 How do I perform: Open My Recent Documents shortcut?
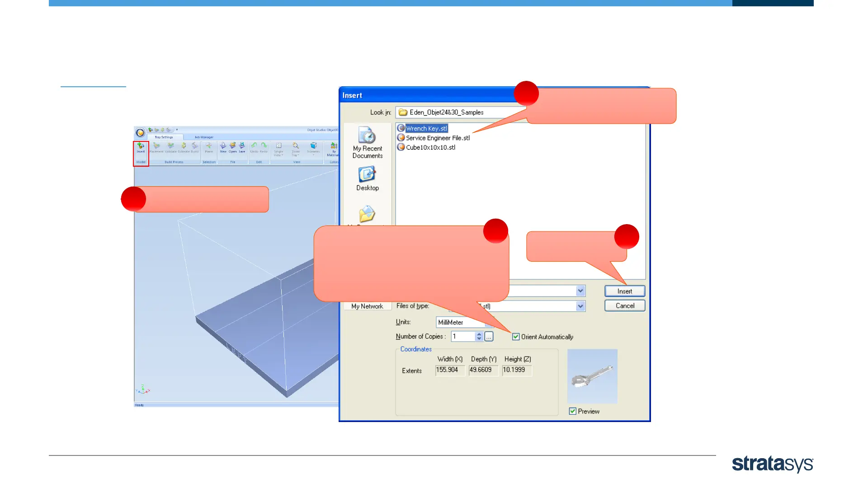point(367,142)
